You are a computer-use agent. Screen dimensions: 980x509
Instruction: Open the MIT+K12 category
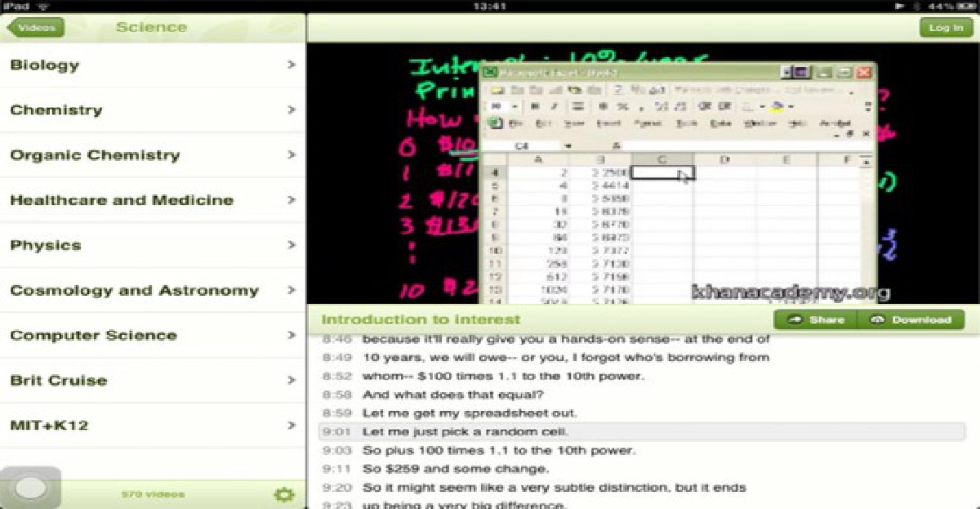[x=153, y=425]
